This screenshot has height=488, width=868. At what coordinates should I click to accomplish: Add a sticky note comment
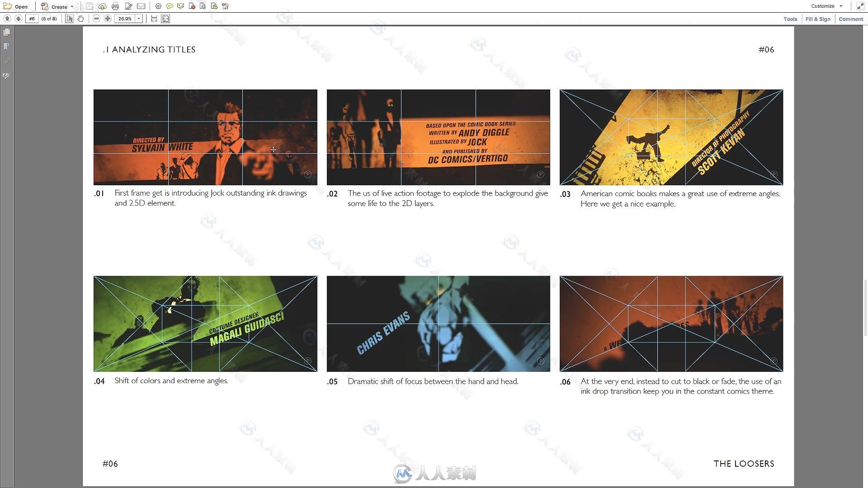pyautogui.click(x=169, y=6)
